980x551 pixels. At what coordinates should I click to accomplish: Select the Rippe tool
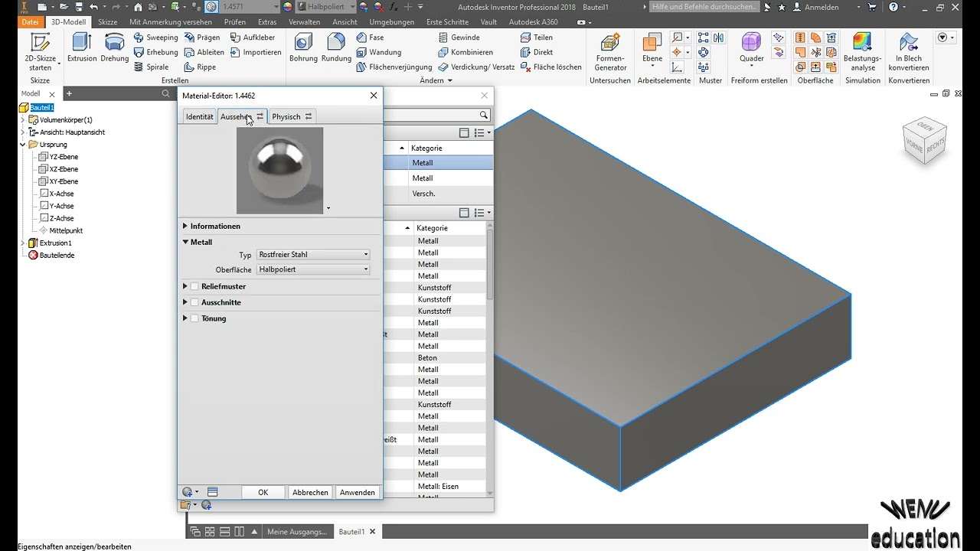pos(200,67)
